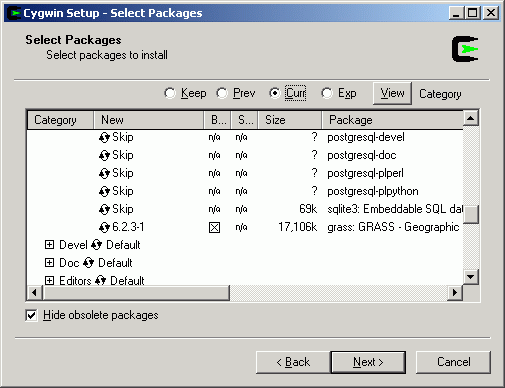
Task: Click the vertical scrollbar thumb
Action: click(471, 214)
